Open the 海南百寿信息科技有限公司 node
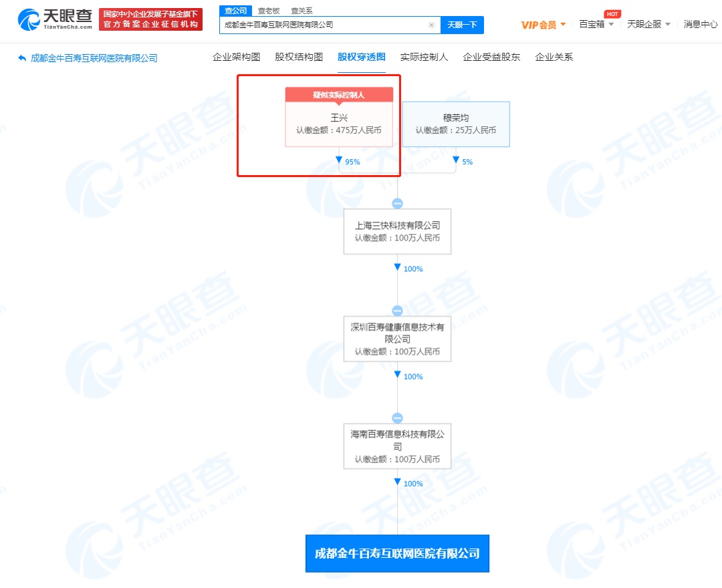The width and height of the screenshot is (722, 588). point(397,446)
